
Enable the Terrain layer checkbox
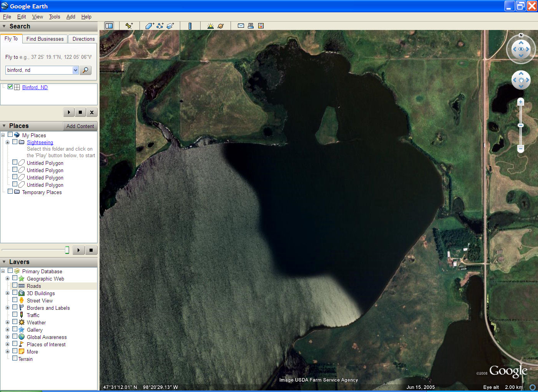(15, 358)
